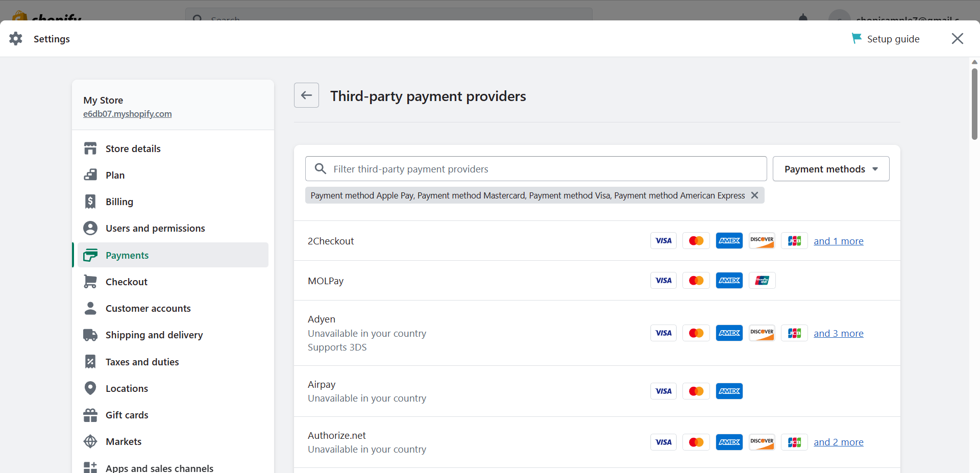The image size is (980, 473).
Task: Open Shipping and delivery settings
Action: click(x=173, y=335)
